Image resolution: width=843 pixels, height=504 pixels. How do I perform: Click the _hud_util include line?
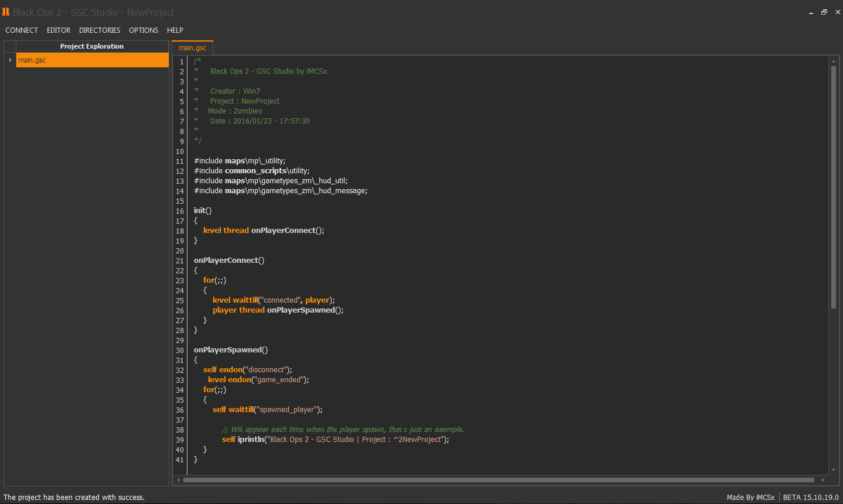(x=271, y=181)
